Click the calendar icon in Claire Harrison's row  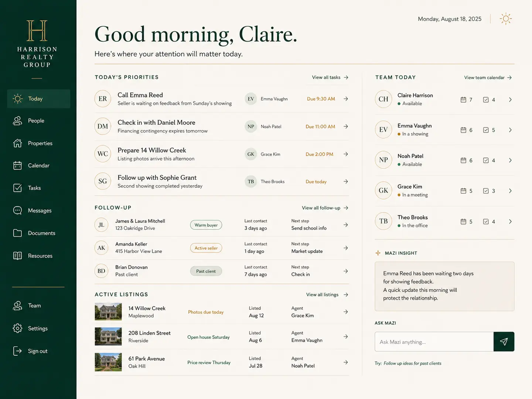[x=463, y=100]
